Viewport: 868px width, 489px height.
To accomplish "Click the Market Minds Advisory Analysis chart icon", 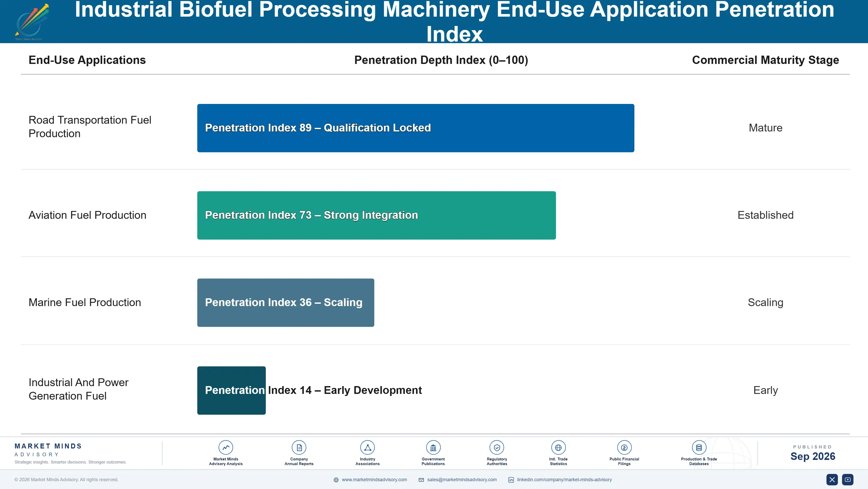I will pyautogui.click(x=226, y=447).
